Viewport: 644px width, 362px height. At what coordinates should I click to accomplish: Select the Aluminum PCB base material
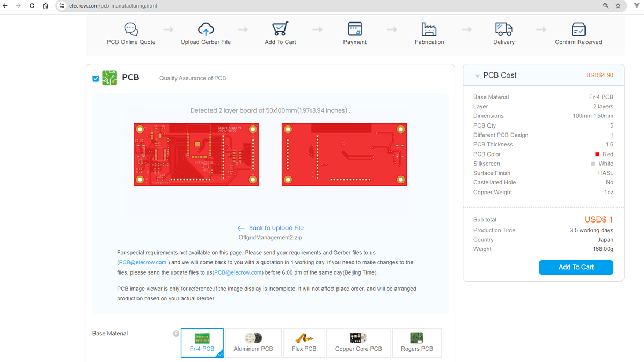tap(253, 343)
